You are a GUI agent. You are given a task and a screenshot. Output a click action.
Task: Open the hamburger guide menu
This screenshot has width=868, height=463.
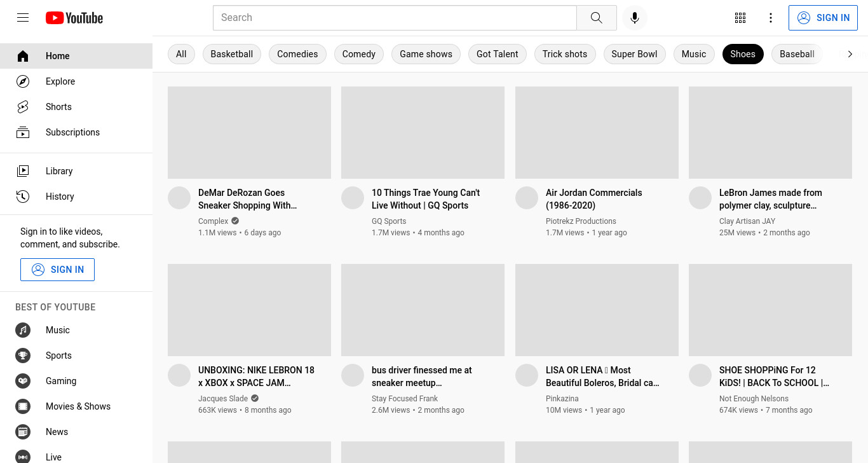point(23,18)
